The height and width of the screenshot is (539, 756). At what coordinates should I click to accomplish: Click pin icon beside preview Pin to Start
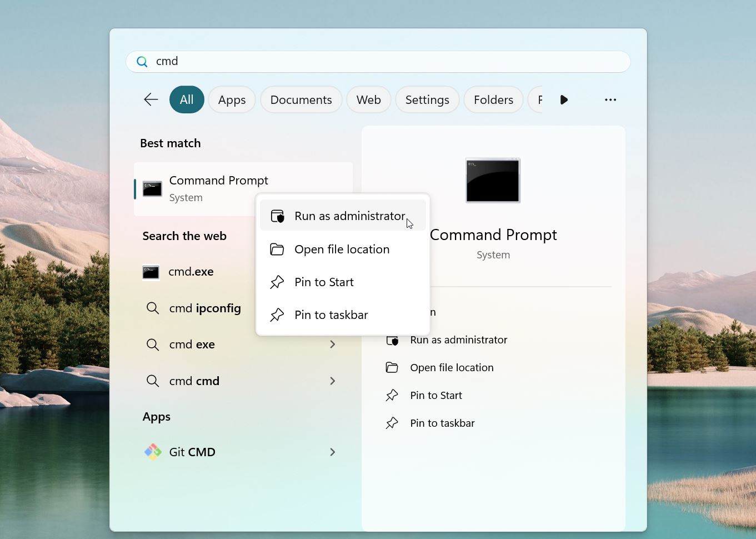(392, 395)
